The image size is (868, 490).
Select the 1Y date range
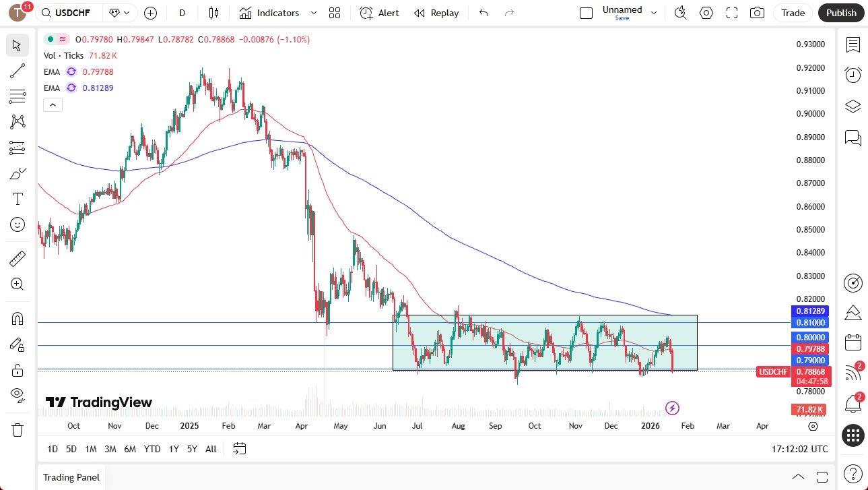coord(173,449)
